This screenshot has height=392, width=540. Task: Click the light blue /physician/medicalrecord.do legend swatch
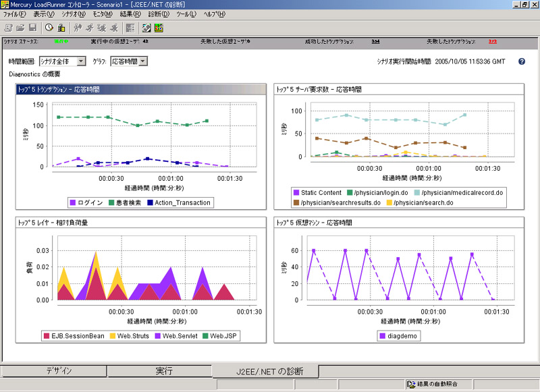[416, 193]
